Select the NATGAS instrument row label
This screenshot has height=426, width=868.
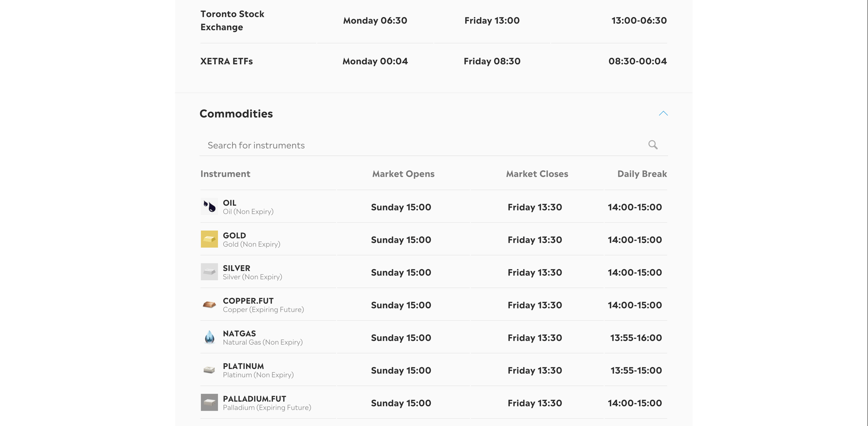pyautogui.click(x=239, y=333)
